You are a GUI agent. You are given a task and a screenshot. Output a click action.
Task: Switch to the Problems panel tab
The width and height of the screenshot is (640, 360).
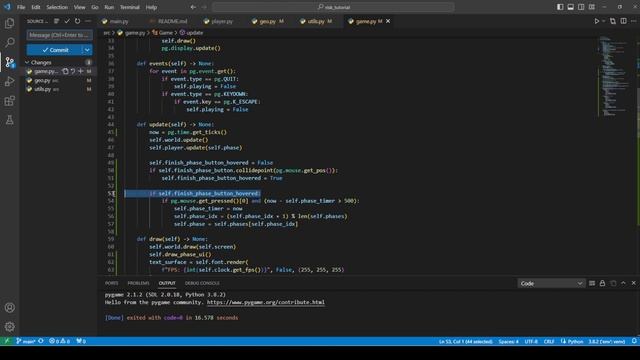pos(138,283)
